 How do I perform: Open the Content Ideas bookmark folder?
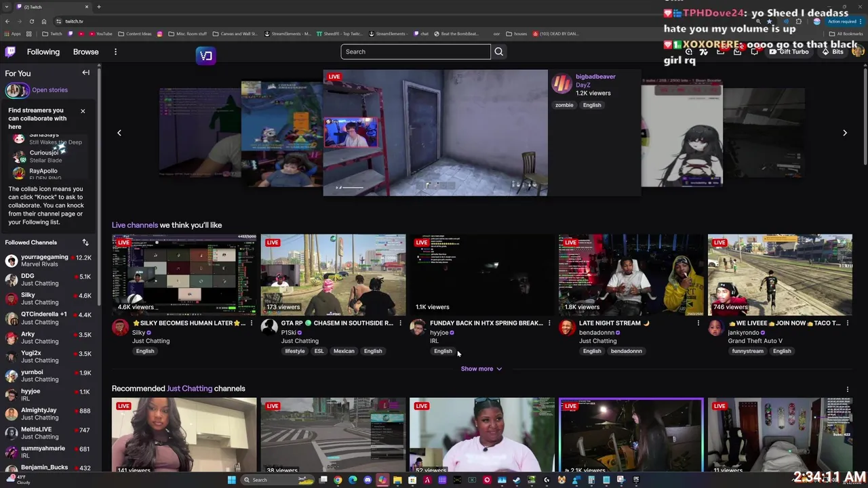[x=135, y=33]
